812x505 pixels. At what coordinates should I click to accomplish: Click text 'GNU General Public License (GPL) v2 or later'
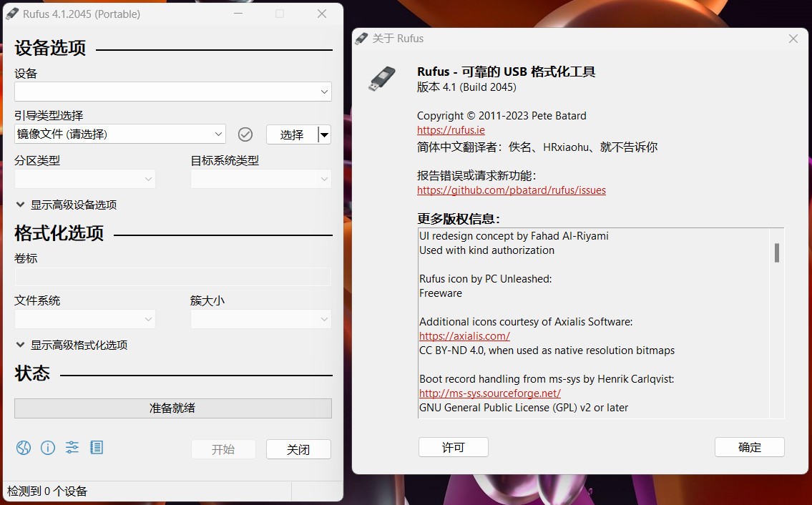[524, 408]
